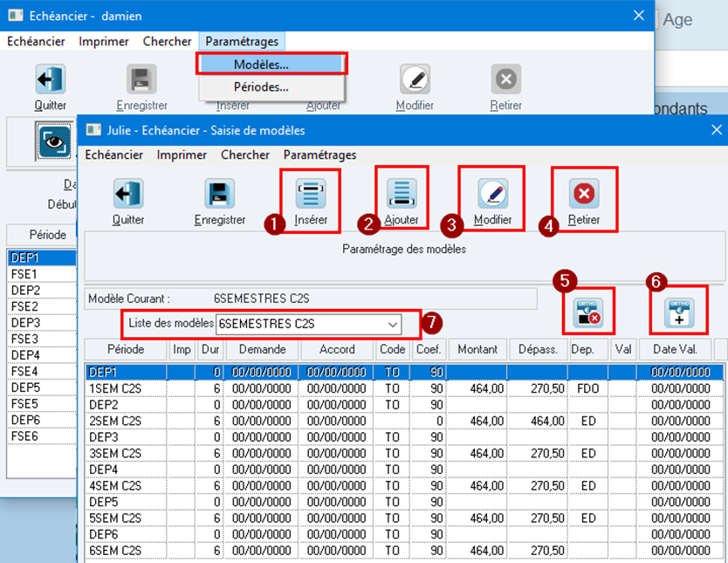
Task: Select the 4SEM C2S row in models table
Action: (x=404, y=486)
